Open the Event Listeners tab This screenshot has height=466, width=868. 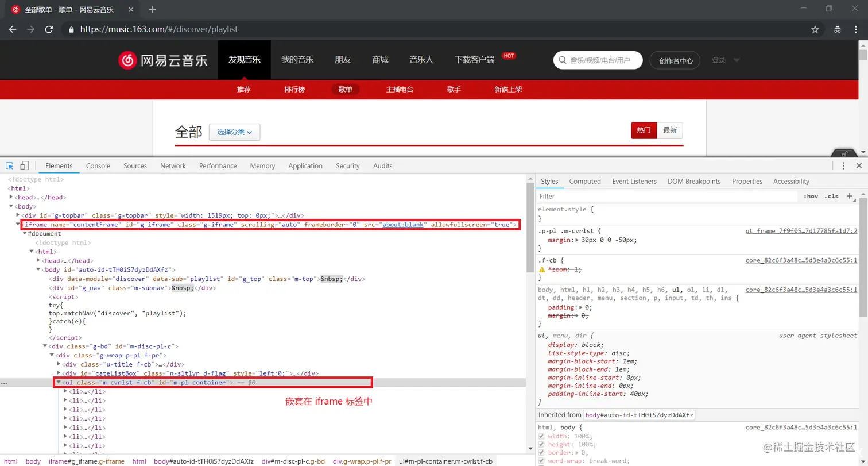[634, 182]
